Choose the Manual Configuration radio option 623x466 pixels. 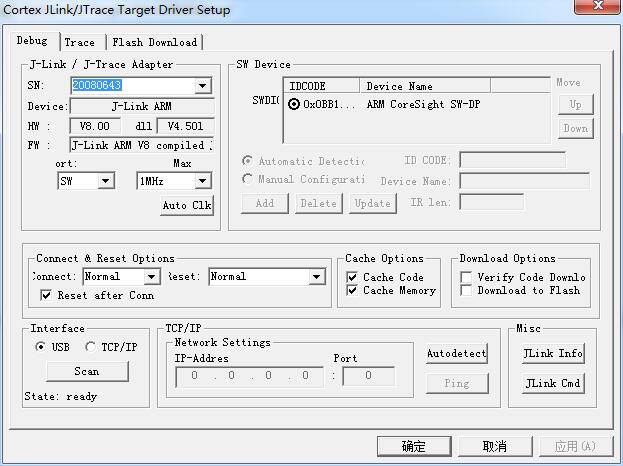pos(248,179)
